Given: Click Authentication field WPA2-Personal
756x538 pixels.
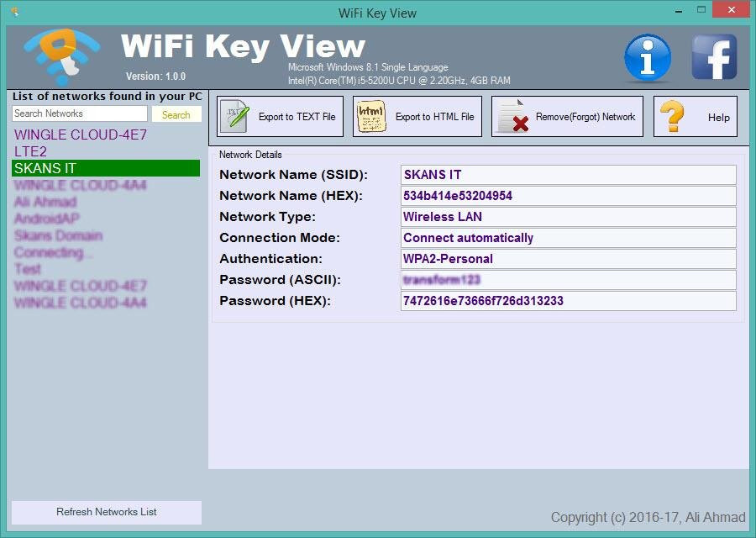Looking at the screenshot, I should [x=569, y=259].
